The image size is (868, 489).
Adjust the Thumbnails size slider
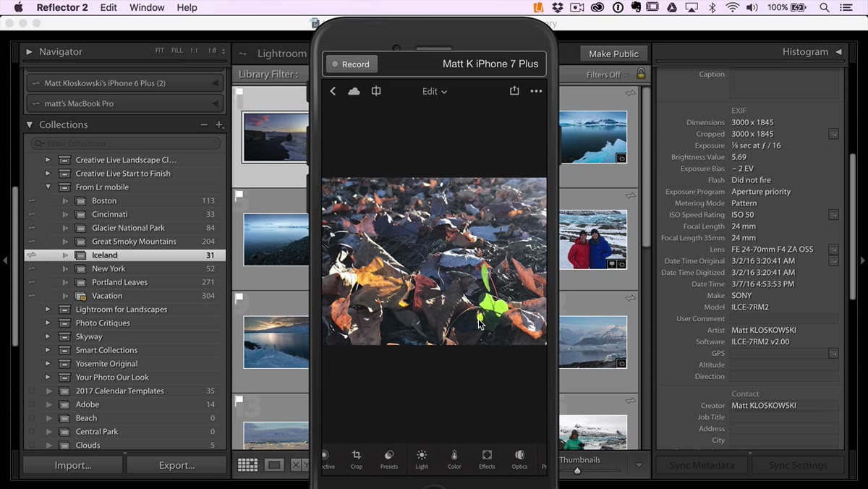coord(577,471)
